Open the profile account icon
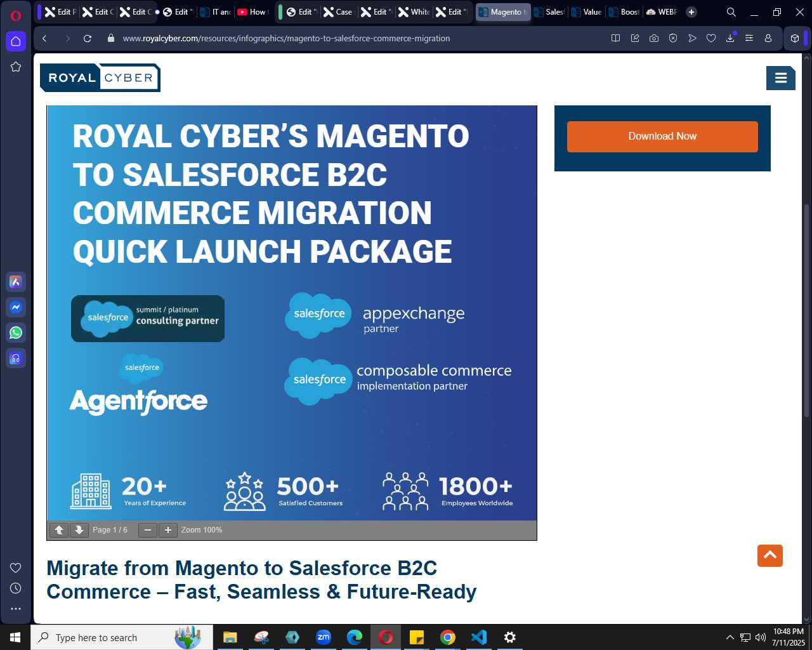 [768, 38]
